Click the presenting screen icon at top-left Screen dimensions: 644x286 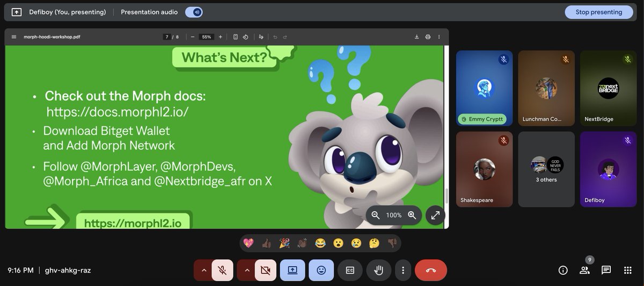coord(17,12)
